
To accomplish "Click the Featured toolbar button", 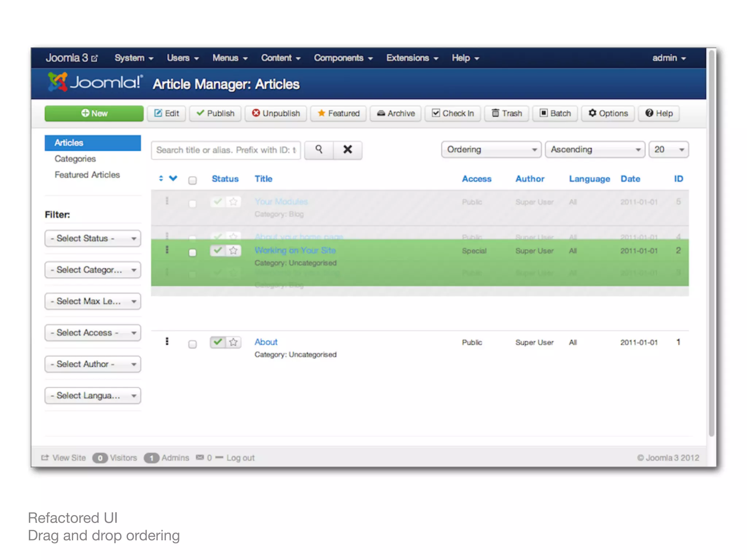I will pos(338,113).
